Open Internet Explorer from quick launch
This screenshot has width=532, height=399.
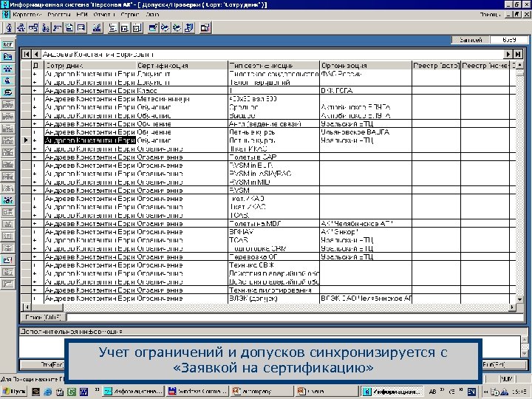click(x=47, y=392)
